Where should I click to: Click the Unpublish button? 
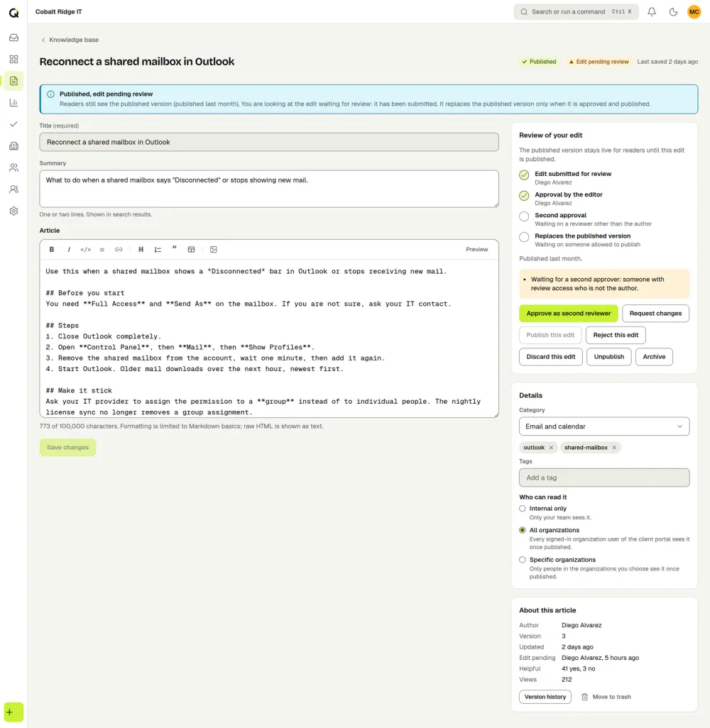608,357
